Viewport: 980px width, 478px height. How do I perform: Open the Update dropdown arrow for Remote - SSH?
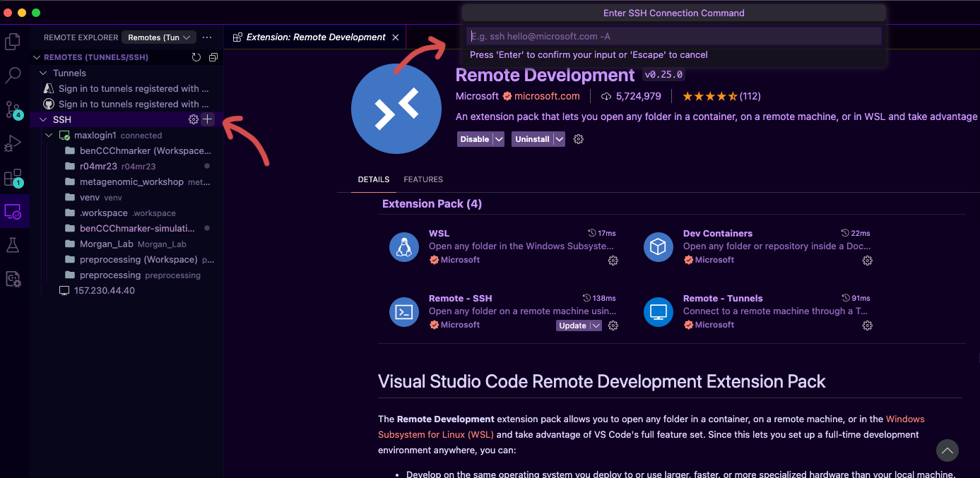(596, 325)
